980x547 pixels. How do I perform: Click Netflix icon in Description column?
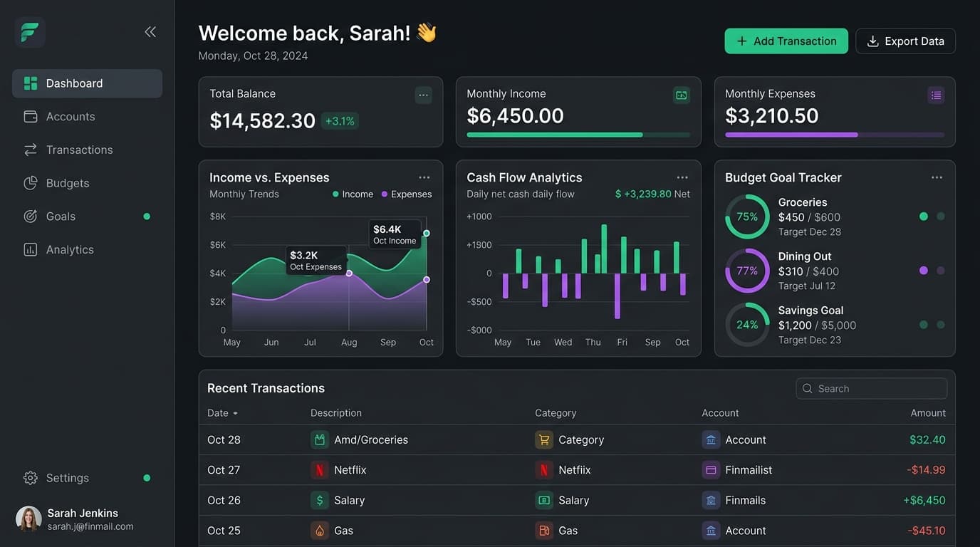(x=320, y=470)
